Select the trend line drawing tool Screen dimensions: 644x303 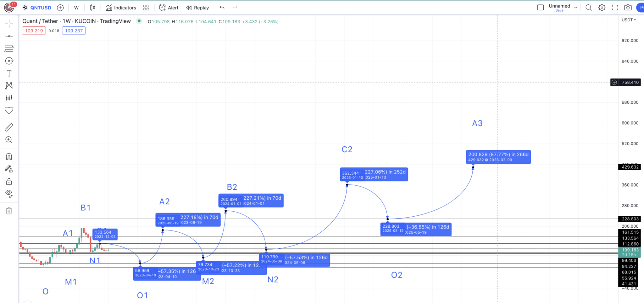pos(9,36)
